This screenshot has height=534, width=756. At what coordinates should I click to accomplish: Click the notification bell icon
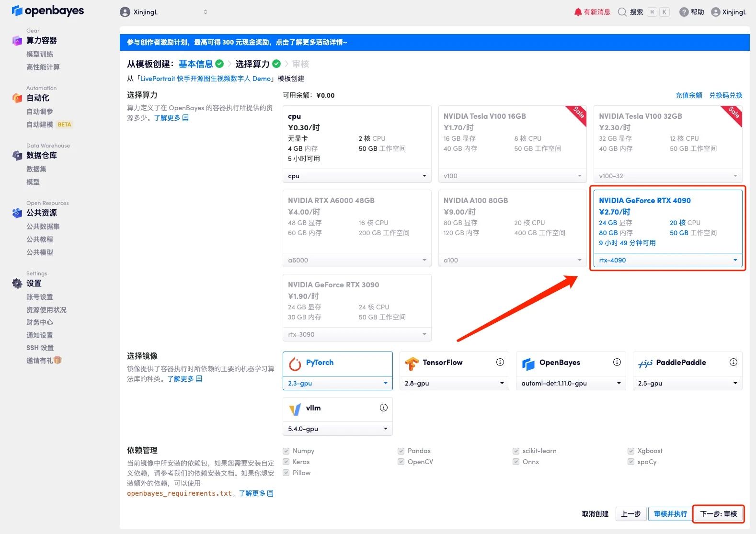578,12
